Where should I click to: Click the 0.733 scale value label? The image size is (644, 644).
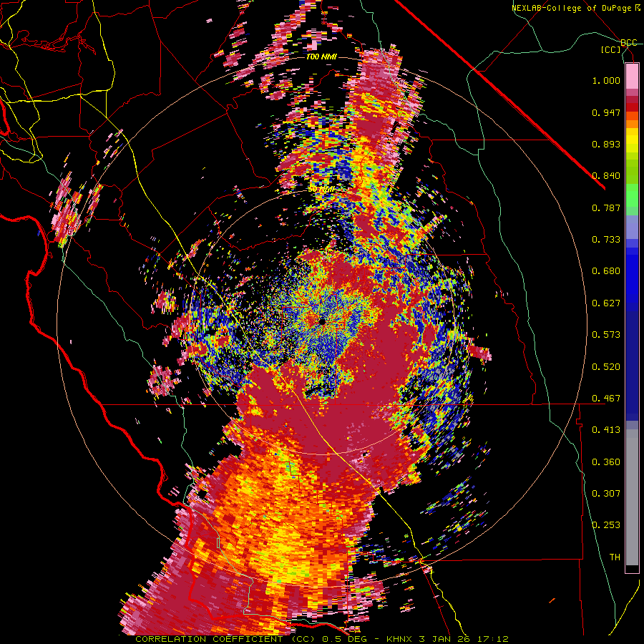pos(606,240)
